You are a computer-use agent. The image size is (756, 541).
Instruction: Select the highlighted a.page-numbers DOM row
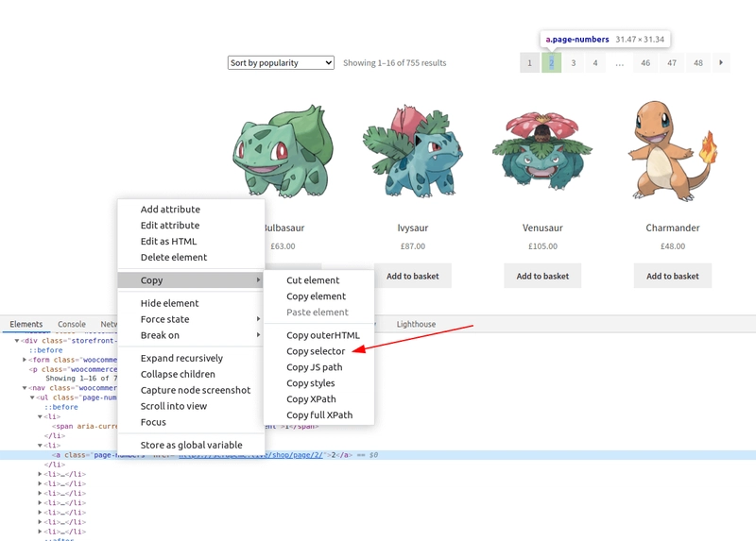(x=378, y=455)
